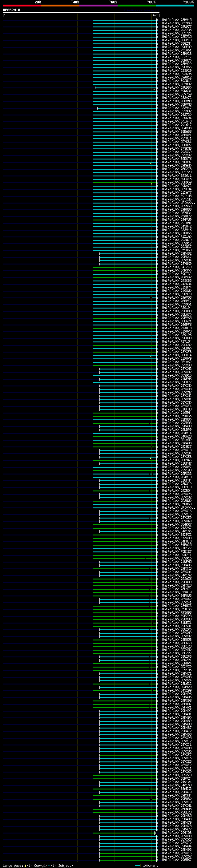
Task: Open hit UniRef100_Q8H945
Action: [177, 20]
